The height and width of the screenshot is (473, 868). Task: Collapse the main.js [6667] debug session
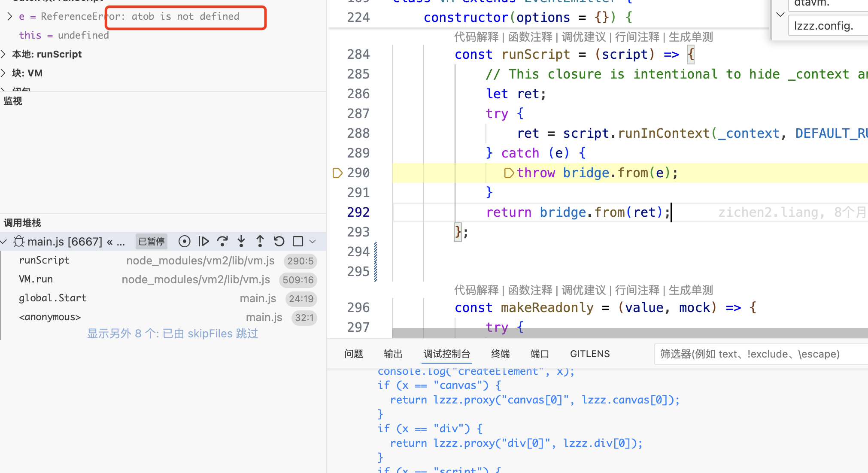click(x=4, y=242)
